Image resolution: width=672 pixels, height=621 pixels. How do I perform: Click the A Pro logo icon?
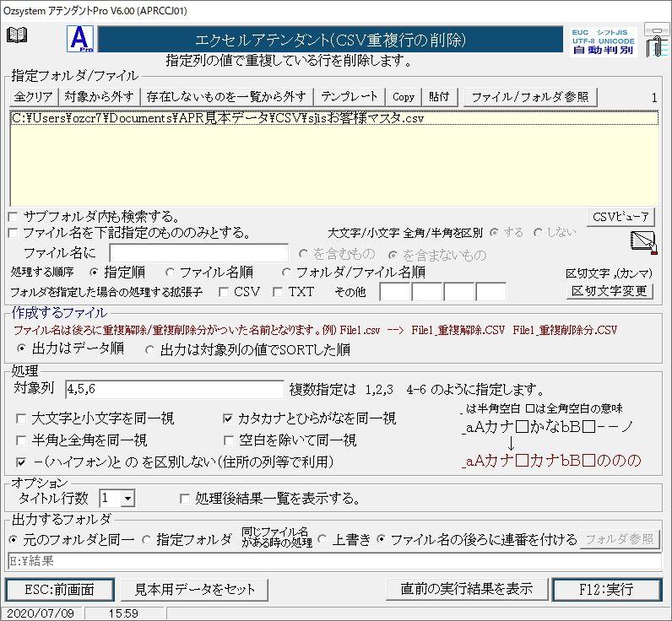tap(79, 39)
